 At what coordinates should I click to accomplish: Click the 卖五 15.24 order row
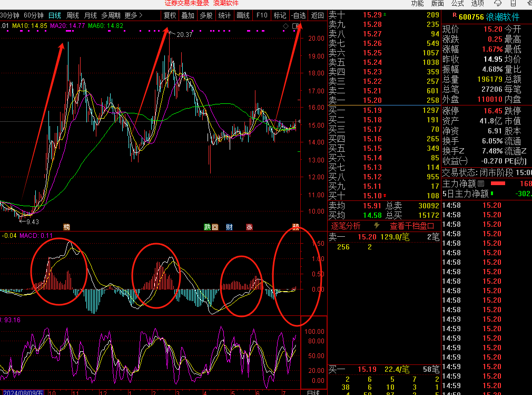point(384,62)
